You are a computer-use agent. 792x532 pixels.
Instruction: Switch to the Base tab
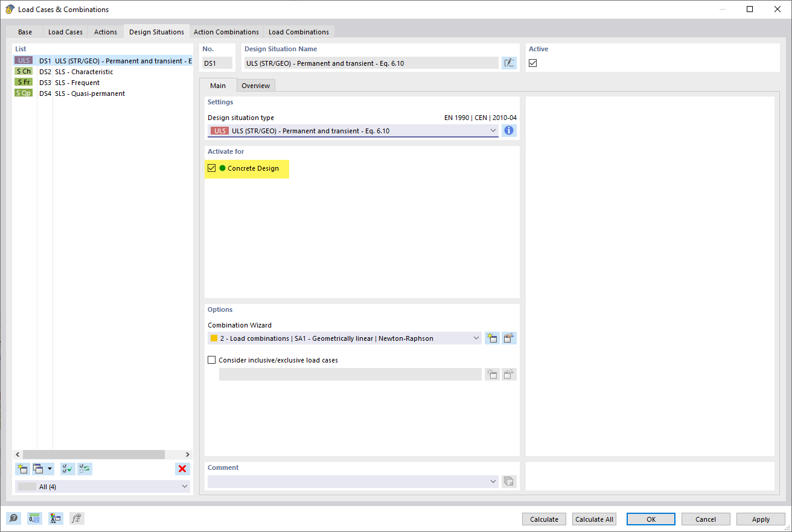point(25,32)
